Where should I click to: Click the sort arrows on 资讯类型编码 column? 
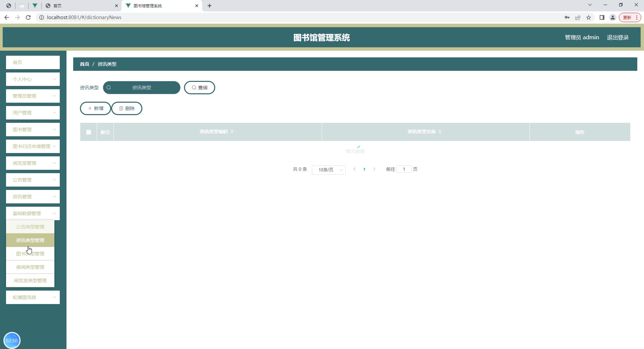coord(232,132)
